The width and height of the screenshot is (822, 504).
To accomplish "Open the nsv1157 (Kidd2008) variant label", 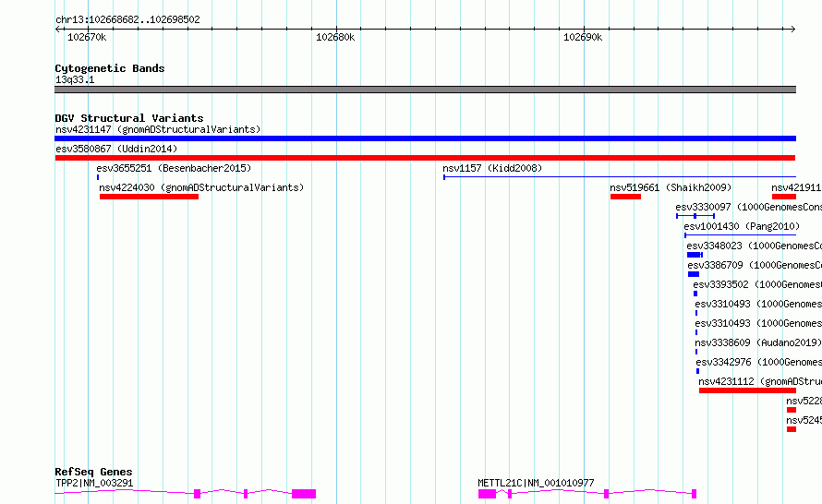I will pos(492,168).
